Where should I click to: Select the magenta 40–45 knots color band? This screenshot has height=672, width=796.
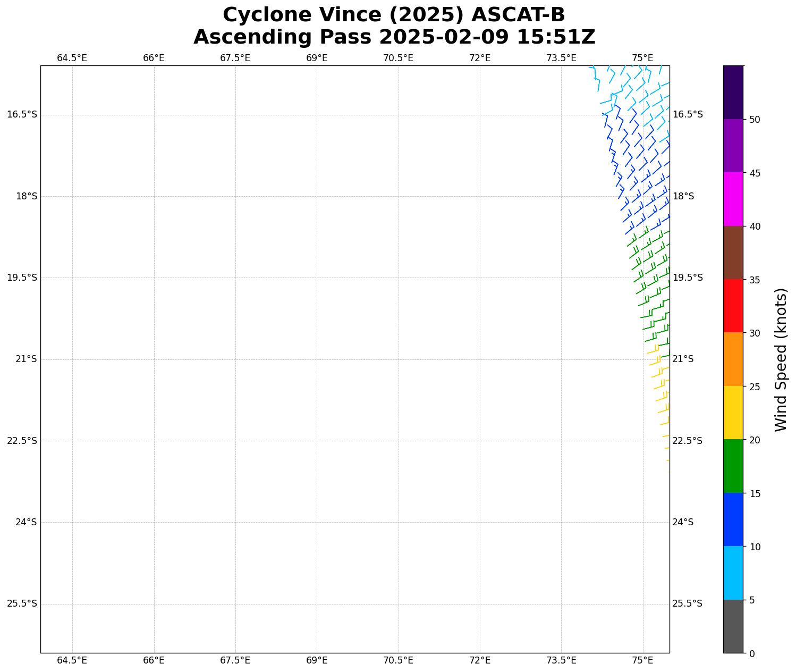click(x=733, y=199)
